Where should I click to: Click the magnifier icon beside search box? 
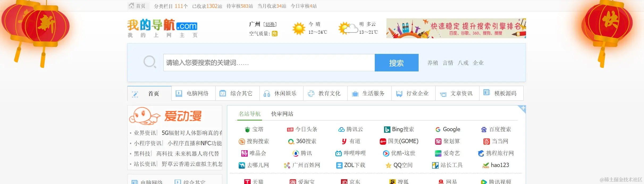coord(150,62)
